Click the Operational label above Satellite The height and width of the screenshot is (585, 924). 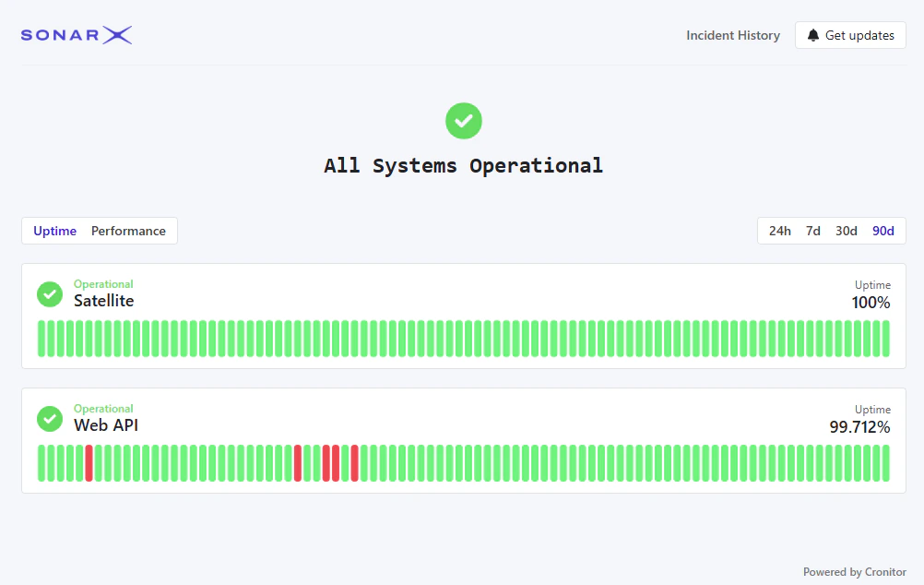pos(103,284)
